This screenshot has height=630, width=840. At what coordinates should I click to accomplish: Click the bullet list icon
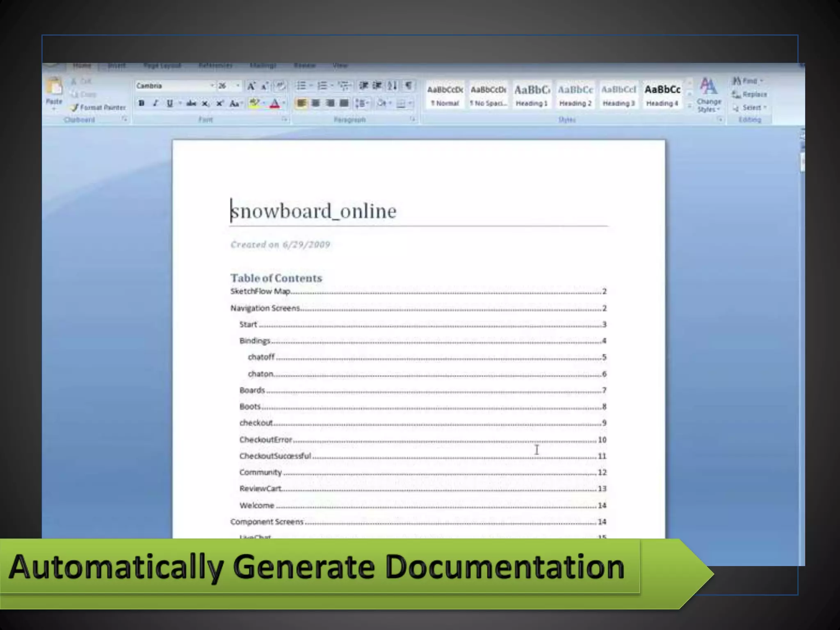[x=301, y=86]
